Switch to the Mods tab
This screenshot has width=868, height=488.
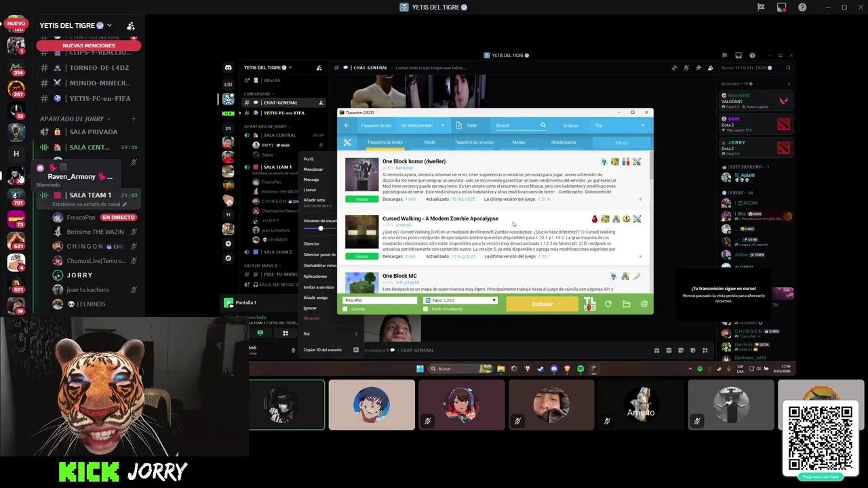429,142
